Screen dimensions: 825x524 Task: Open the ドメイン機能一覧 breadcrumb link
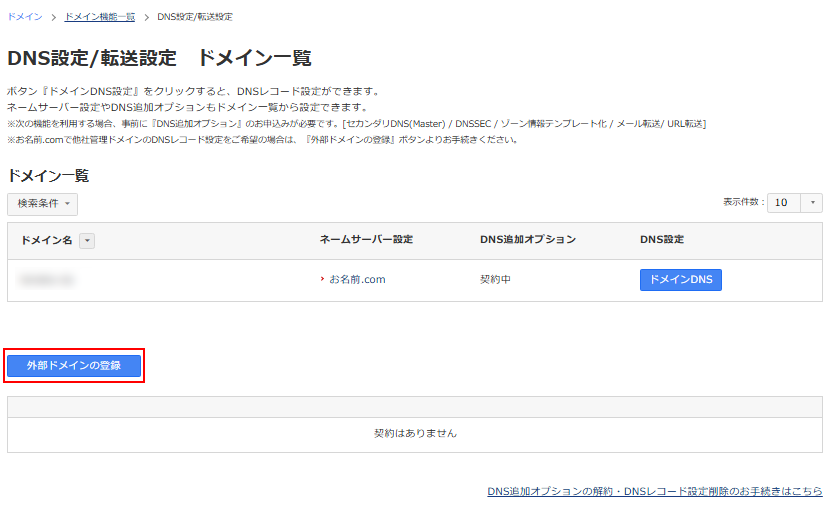point(99,17)
